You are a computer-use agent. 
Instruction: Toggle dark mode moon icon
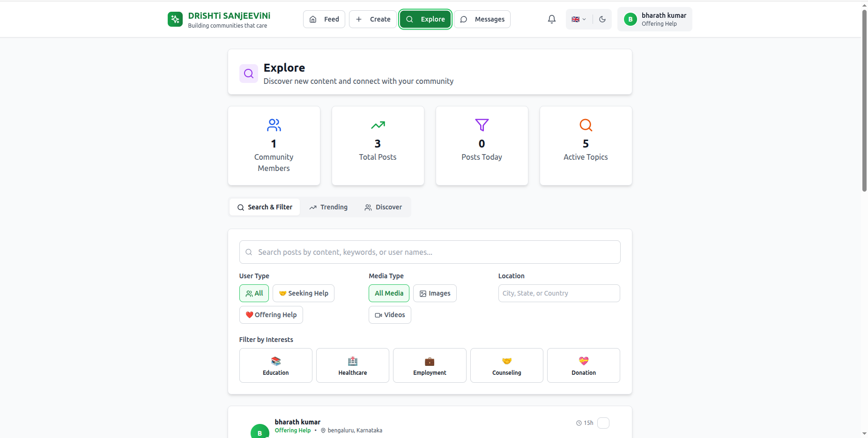click(x=602, y=19)
